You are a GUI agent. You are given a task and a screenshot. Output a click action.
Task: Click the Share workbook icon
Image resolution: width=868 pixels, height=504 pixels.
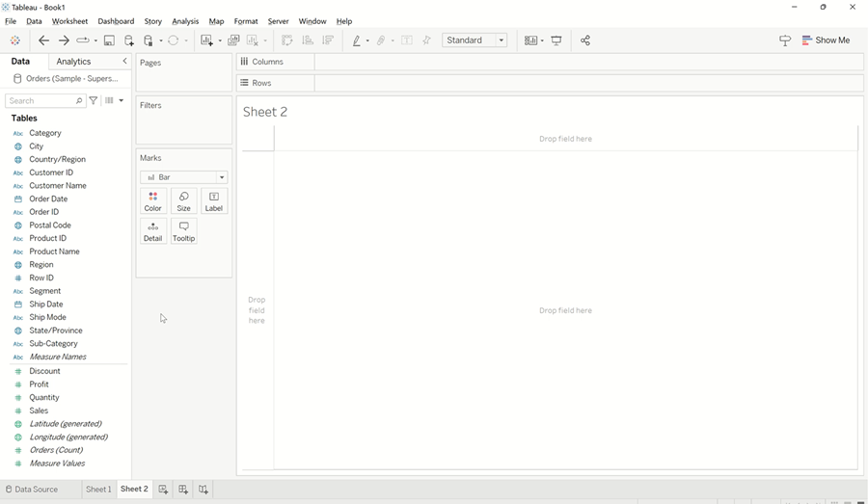point(585,40)
